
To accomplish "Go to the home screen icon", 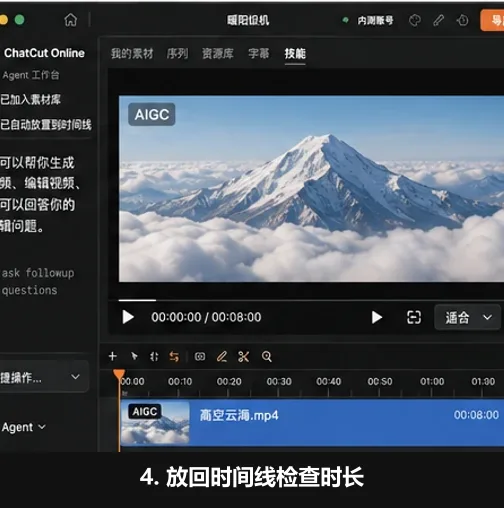I will tap(70, 20).
